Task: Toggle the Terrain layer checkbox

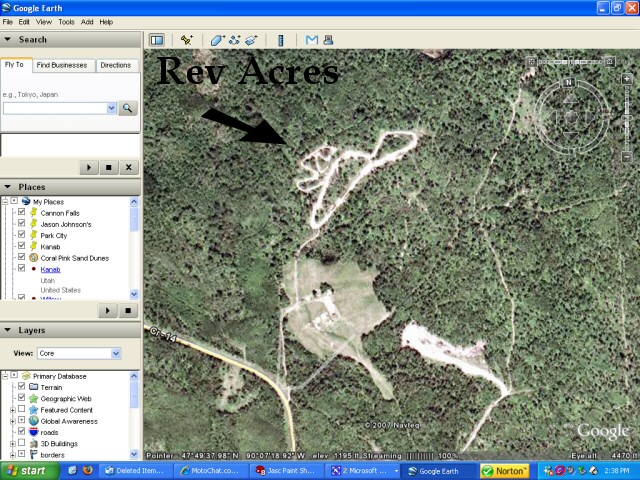Action: pos(22,386)
